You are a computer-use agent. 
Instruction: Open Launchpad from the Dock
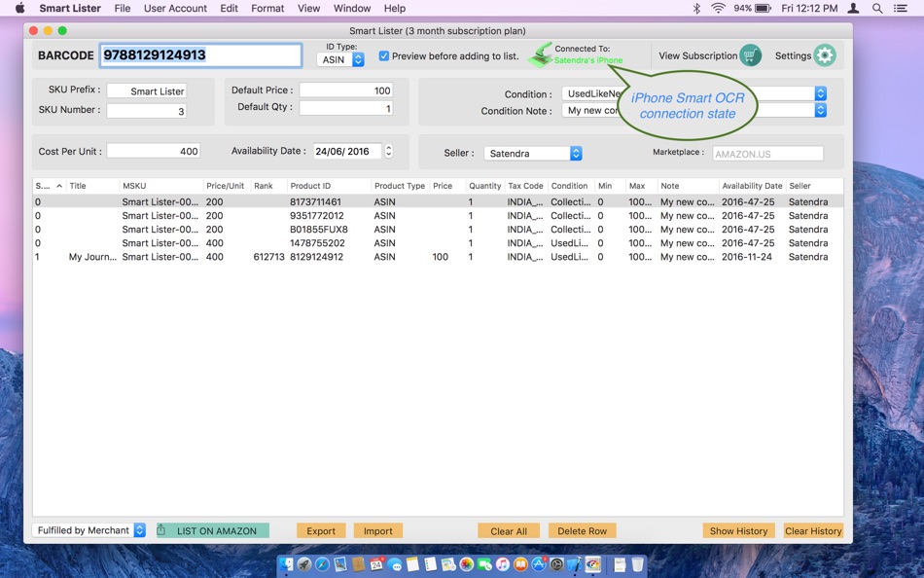tap(304, 564)
